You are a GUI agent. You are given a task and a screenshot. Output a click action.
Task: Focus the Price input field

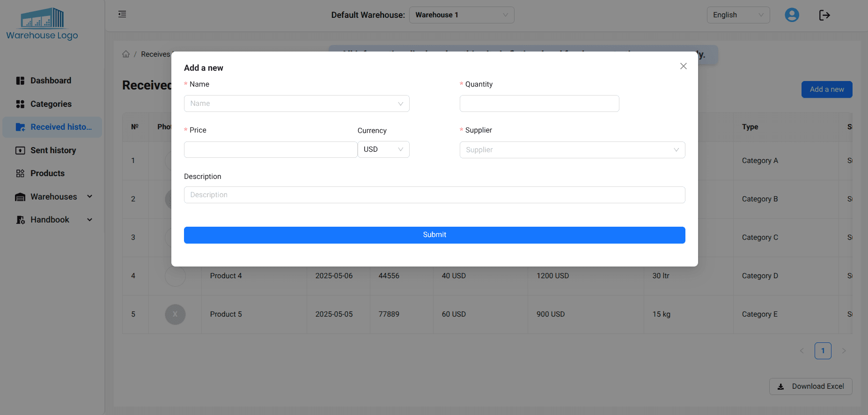tap(271, 149)
